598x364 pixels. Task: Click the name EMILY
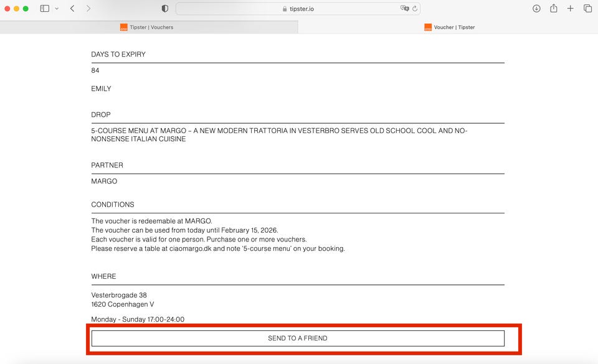click(101, 89)
